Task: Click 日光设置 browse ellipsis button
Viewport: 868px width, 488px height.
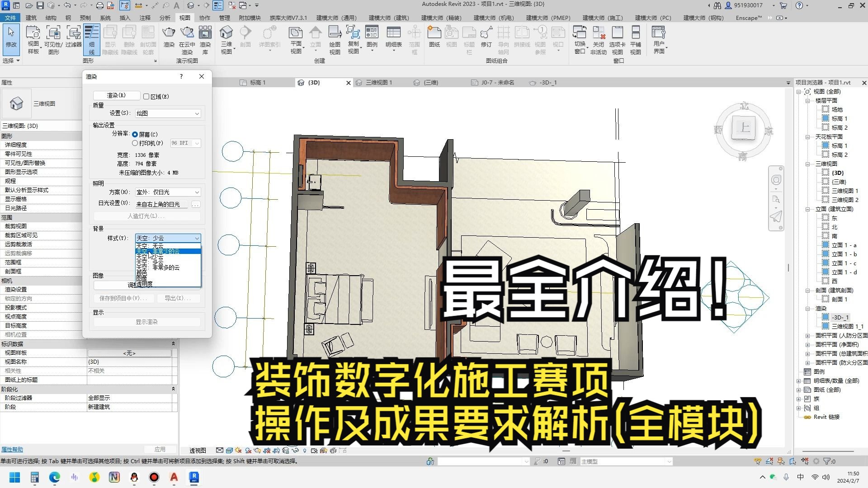Action: (x=195, y=204)
